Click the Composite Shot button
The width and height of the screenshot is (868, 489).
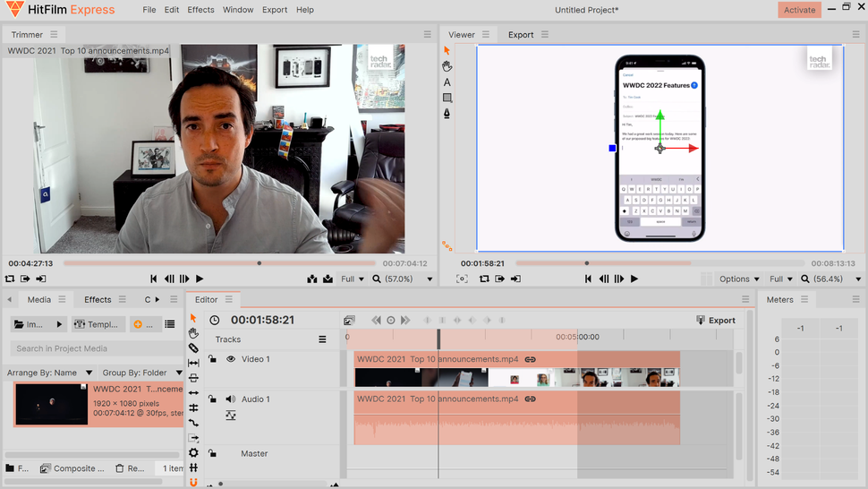coord(72,468)
